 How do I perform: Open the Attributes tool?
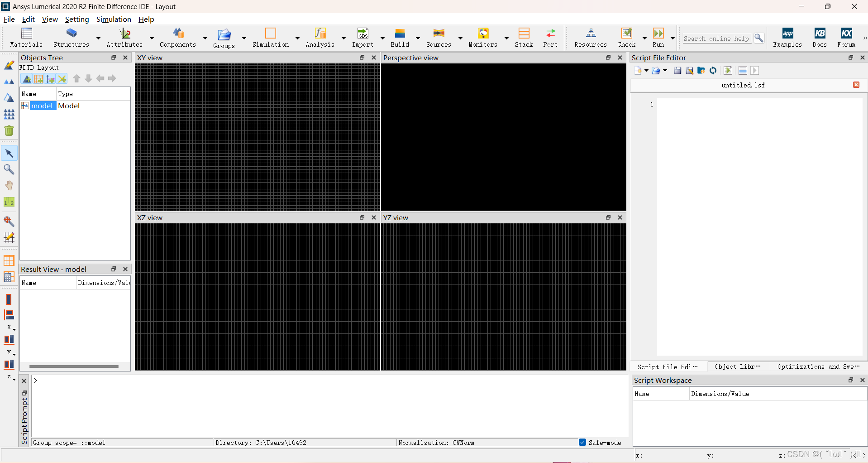124,37
